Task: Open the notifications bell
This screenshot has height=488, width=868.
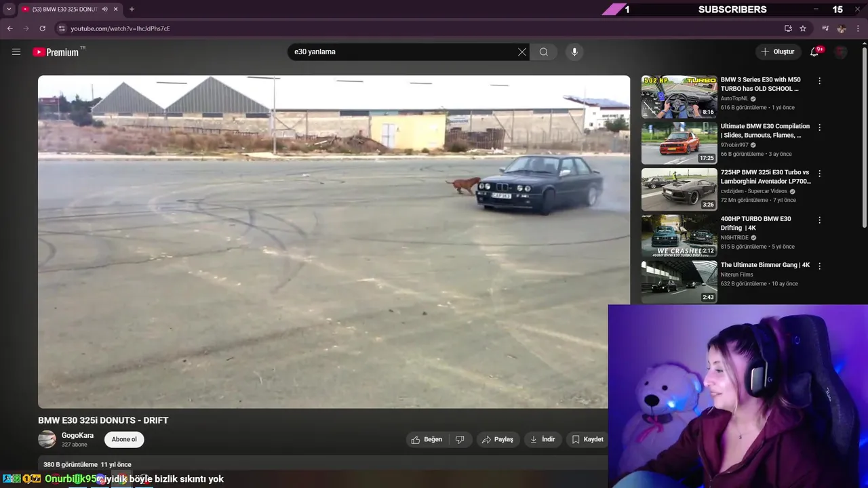Action: point(815,52)
